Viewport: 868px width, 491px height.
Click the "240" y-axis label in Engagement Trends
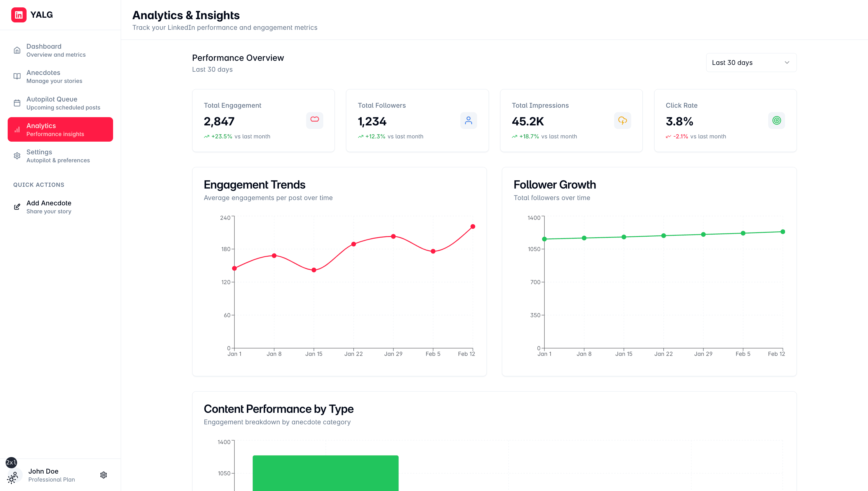click(225, 218)
